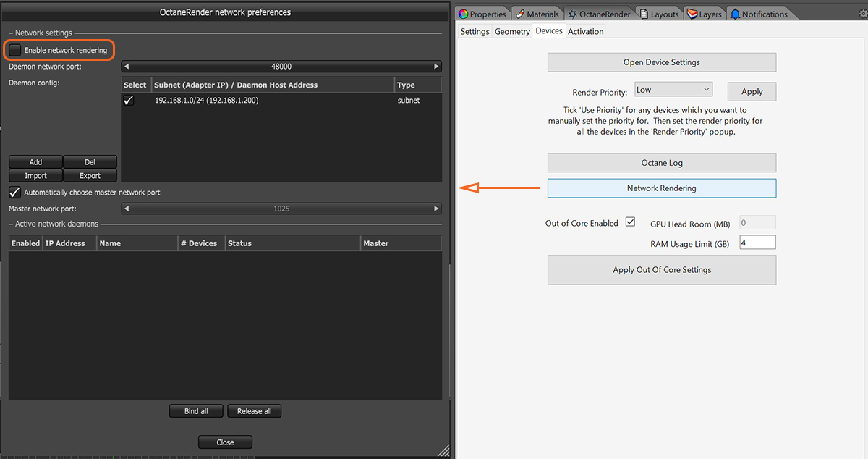Viewport: 868px width, 459px height.
Task: Click the Del daemon config button
Action: tap(90, 162)
